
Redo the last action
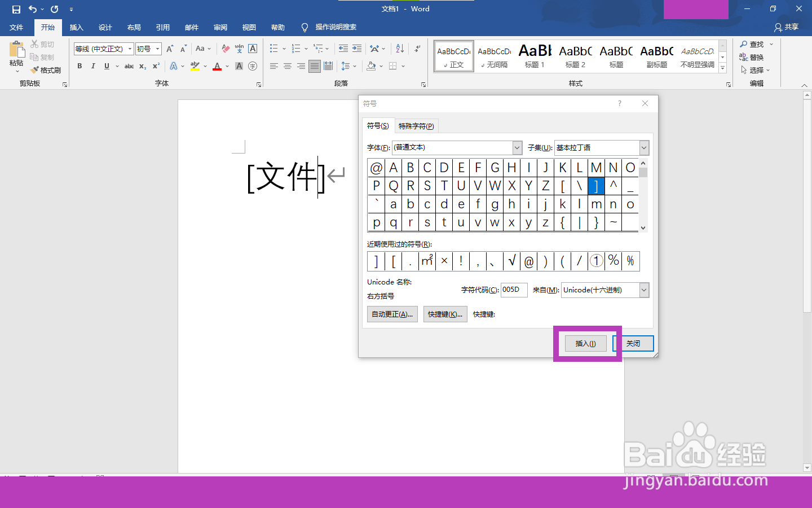(55, 9)
